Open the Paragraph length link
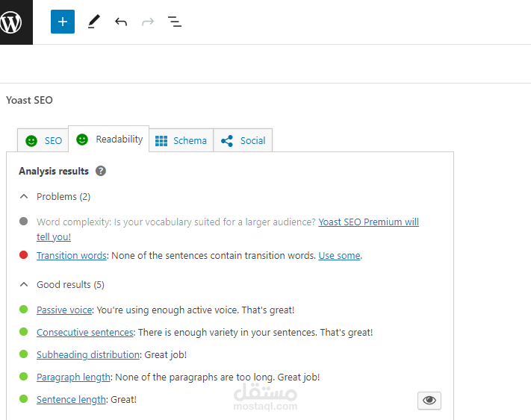This screenshot has height=420, width=531. [x=73, y=377]
